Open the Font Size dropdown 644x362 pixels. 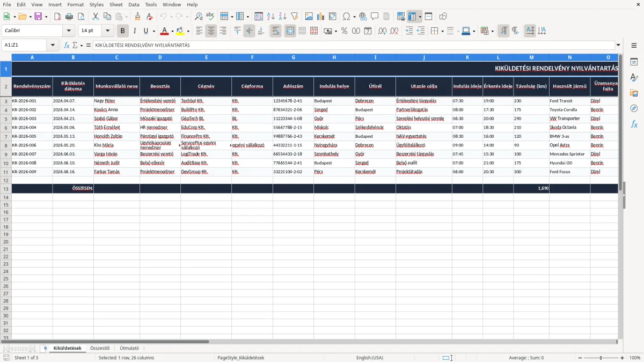(108, 31)
